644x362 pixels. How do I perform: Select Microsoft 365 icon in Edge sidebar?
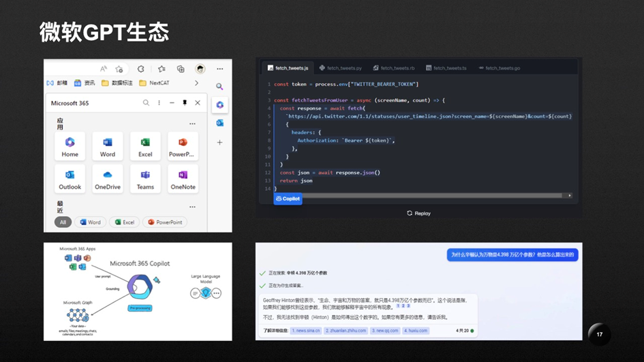click(219, 105)
